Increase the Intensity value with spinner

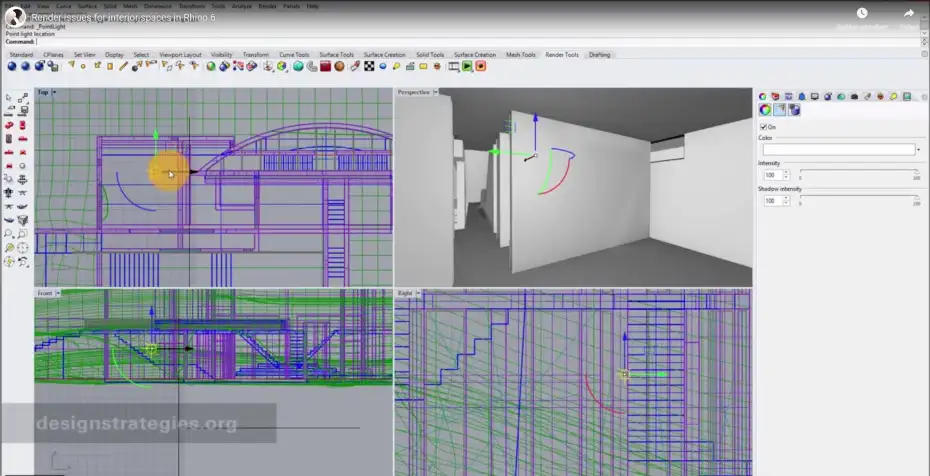point(786,172)
